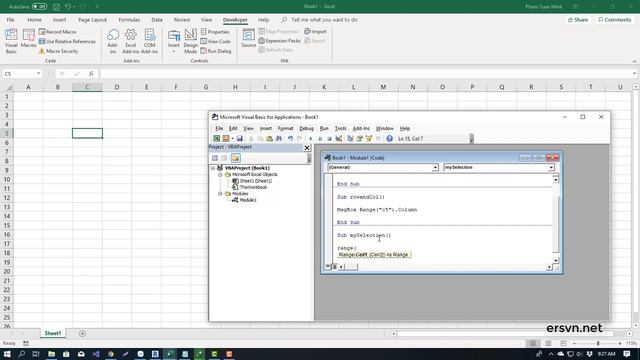Open the Comments pane button
This screenshot has width=640, height=360.
point(615,20)
